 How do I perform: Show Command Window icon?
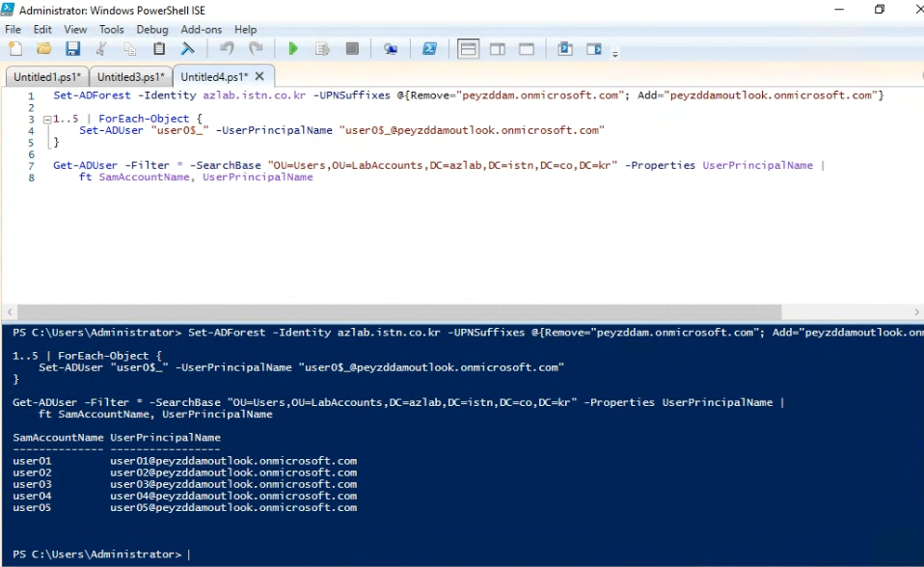pyautogui.click(x=565, y=49)
